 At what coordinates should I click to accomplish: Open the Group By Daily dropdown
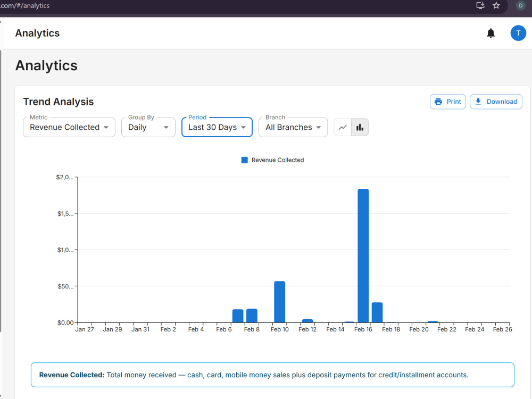148,127
